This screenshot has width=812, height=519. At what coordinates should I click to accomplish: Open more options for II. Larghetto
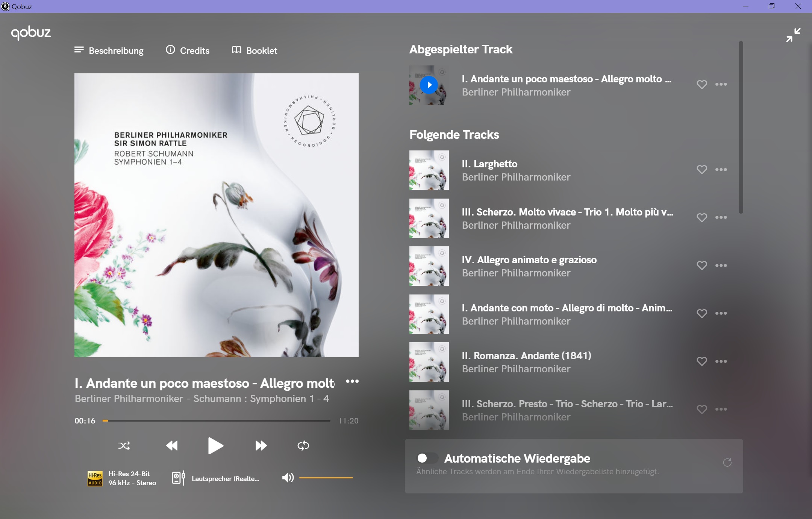click(x=721, y=170)
